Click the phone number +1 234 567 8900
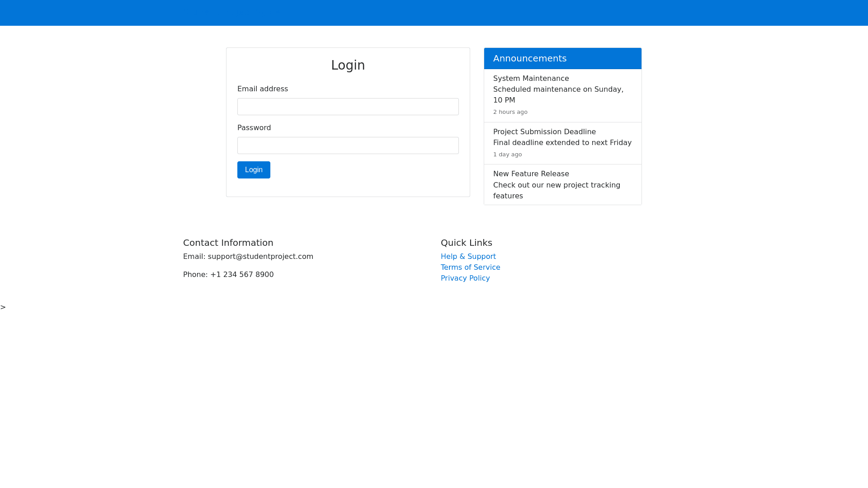 coord(242,274)
